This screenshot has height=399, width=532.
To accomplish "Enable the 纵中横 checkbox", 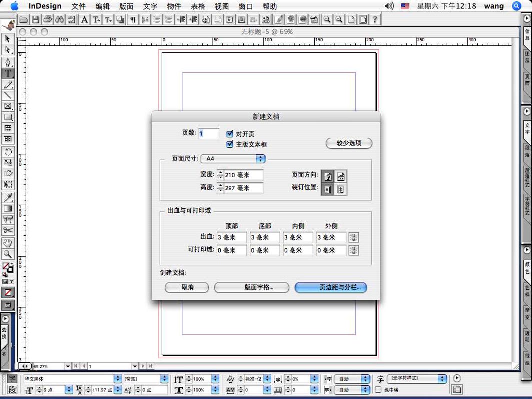I will 378,390.
